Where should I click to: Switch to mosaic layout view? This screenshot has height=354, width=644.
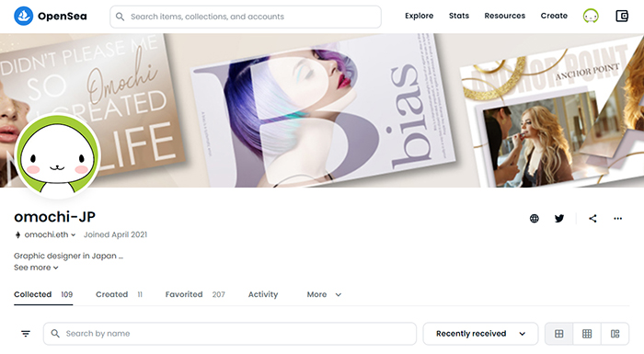tap(615, 334)
